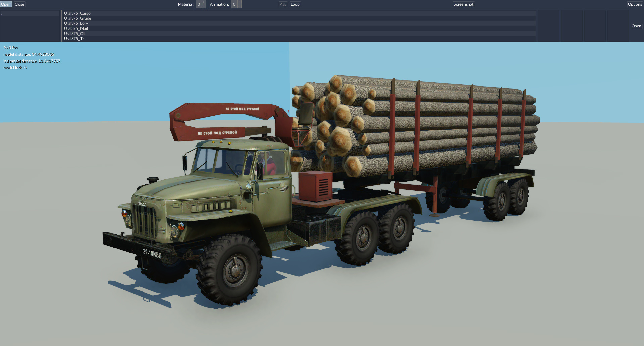Click the Close button in the toolbar
Viewport: 644px width, 346px height.
pos(19,4)
